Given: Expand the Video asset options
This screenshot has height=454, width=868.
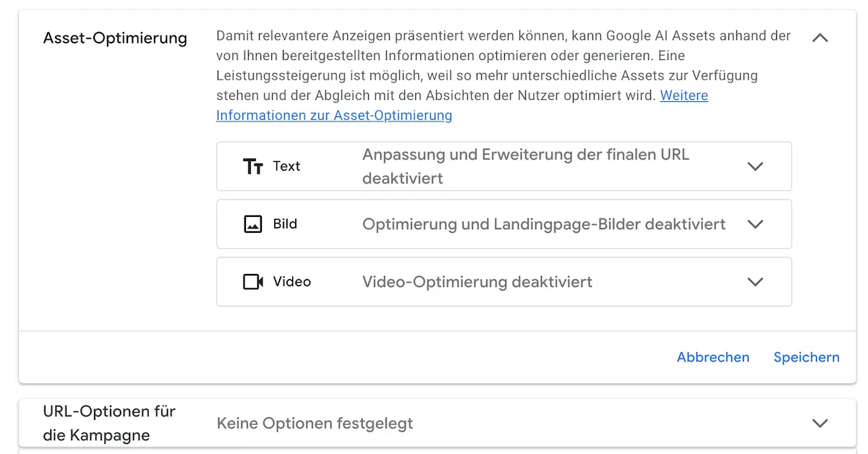Looking at the screenshot, I should (755, 282).
